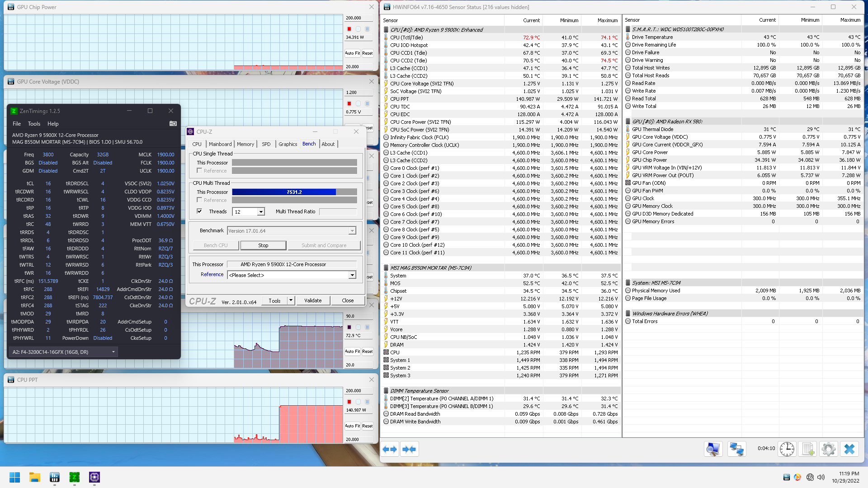This screenshot has width=868, height=488.
Task: Click HWiNFO remote monitor network icon
Action: point(736,449)
